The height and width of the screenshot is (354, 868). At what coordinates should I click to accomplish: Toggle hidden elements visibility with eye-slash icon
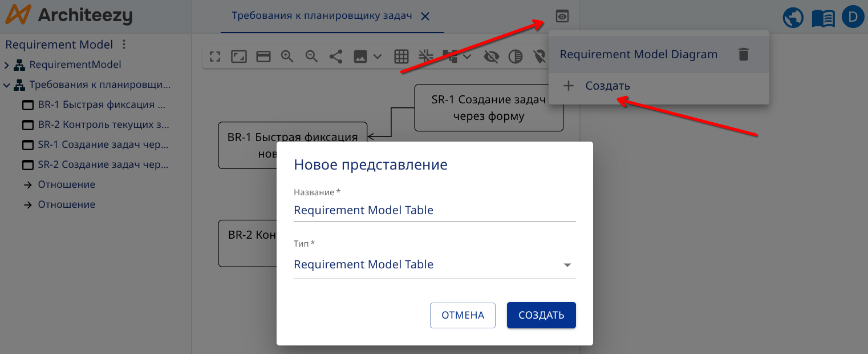(x=490, y=57)
